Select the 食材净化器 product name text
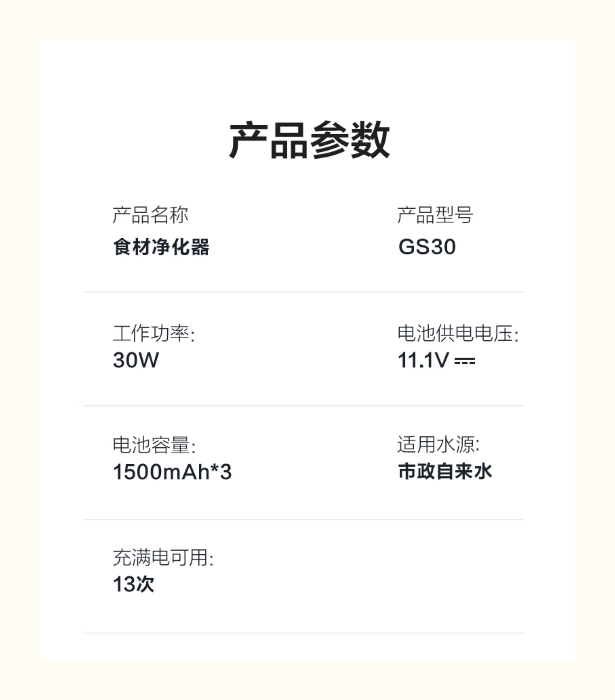This screenshot has height=700, width=615. [x=161, y=247]
